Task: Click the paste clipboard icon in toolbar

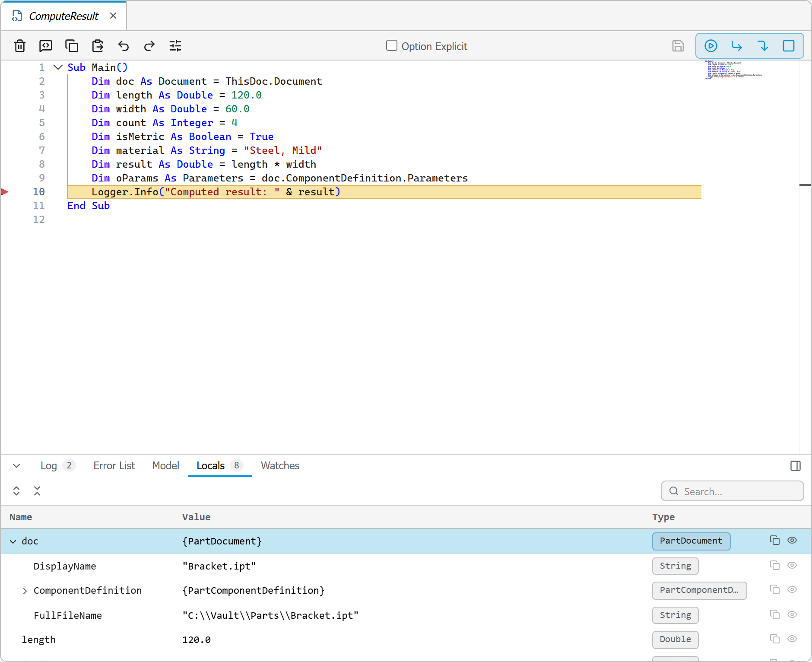Action: (98, 46)
